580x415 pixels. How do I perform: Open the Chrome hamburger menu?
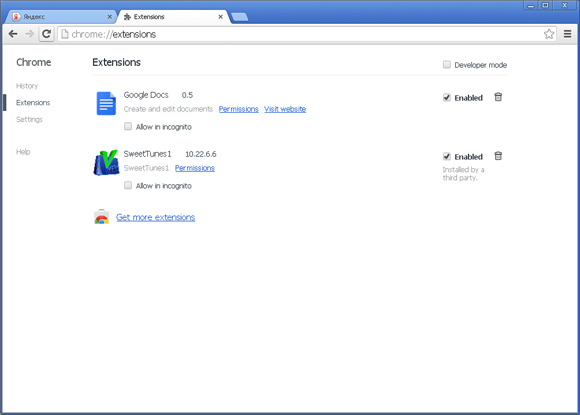[567, 34]
